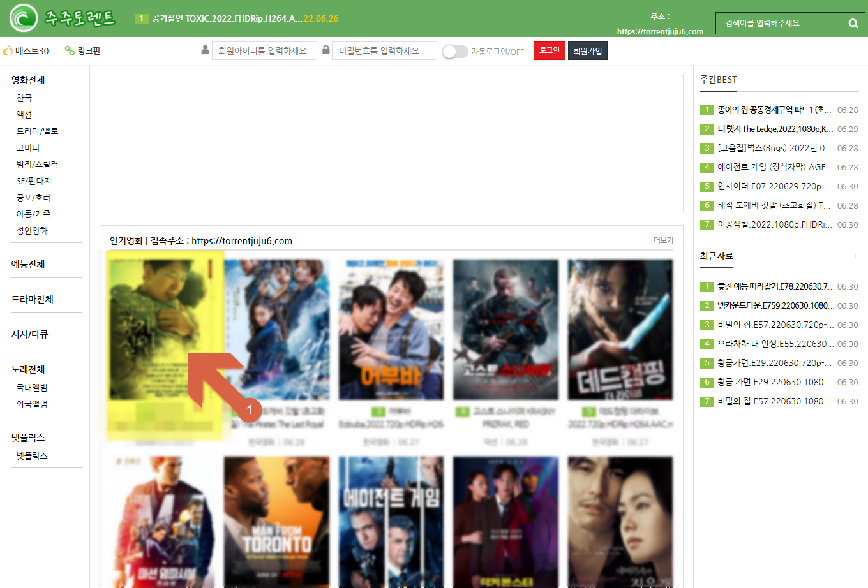Open the Man From Toronto poster

click(276, 522)
